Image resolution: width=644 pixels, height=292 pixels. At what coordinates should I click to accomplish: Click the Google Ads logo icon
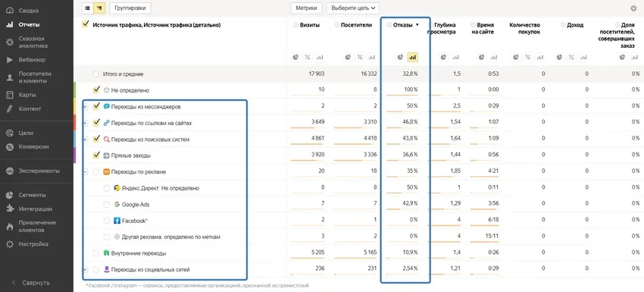tap(117, 205)
